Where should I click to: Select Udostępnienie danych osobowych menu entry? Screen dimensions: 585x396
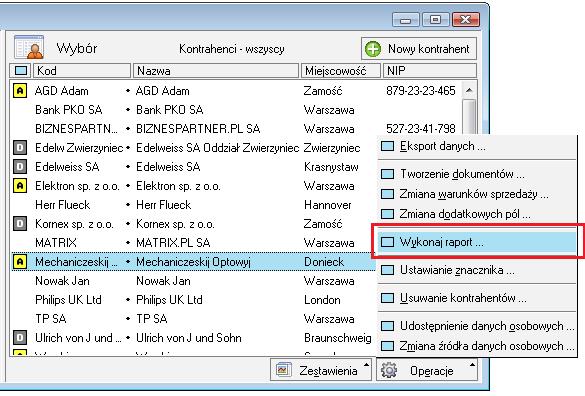(477, 326)
